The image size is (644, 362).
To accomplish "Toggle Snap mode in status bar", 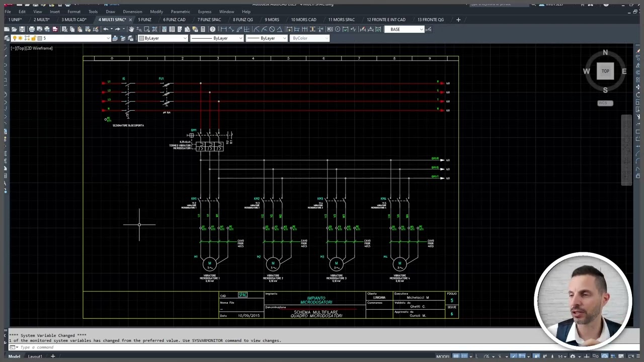I will (x=464, y=356).
